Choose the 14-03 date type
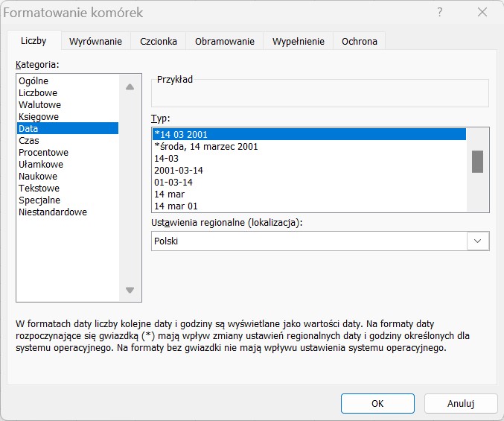Screen dimensions: 504x421 click(x=309, y=159)
